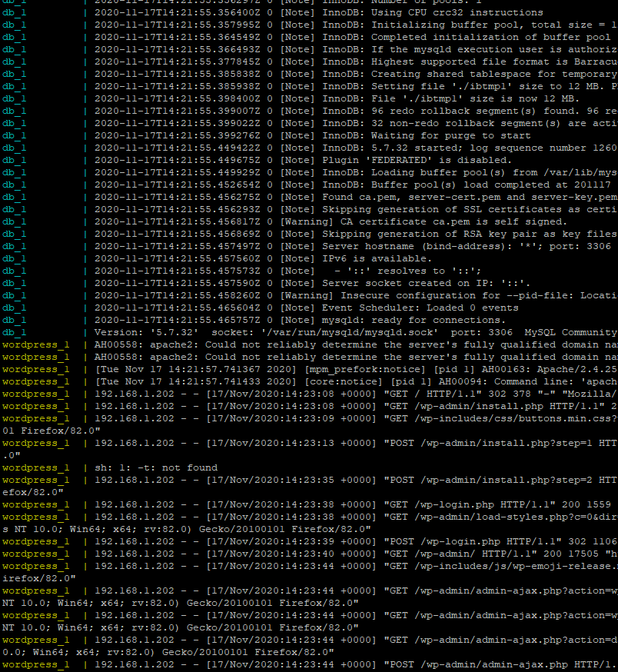This screenshot has height=672, width=618.
Task: Click "Version: '5.7.32'" text
Action: coord(147,333)
